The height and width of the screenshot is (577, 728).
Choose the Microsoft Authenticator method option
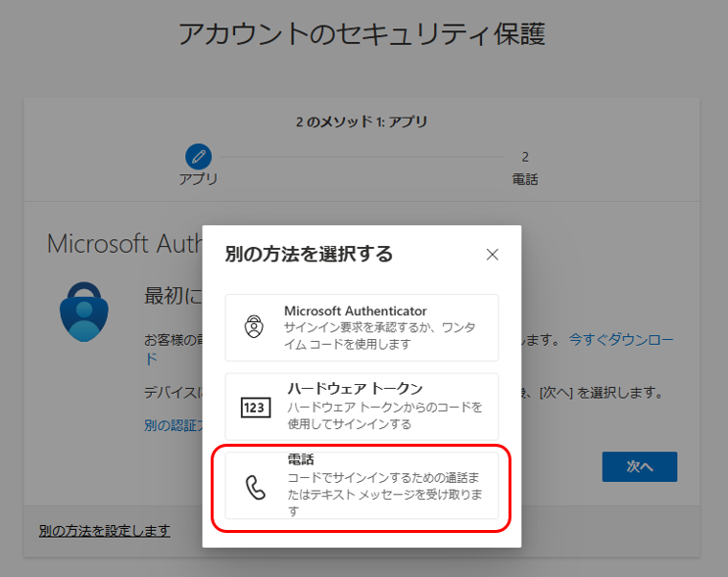pos(362,328)
